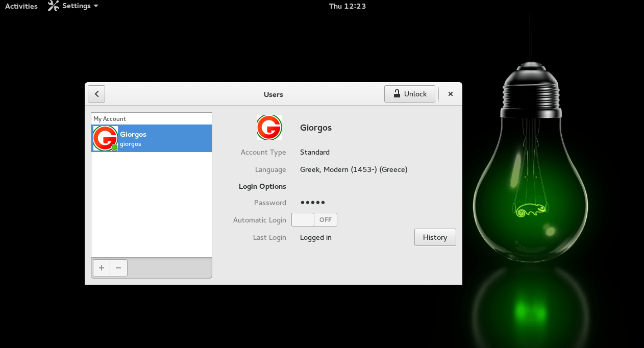The image size is (644, 348).
Task: Click the large Giorgos avatar in the details pane
Action: 269,128
